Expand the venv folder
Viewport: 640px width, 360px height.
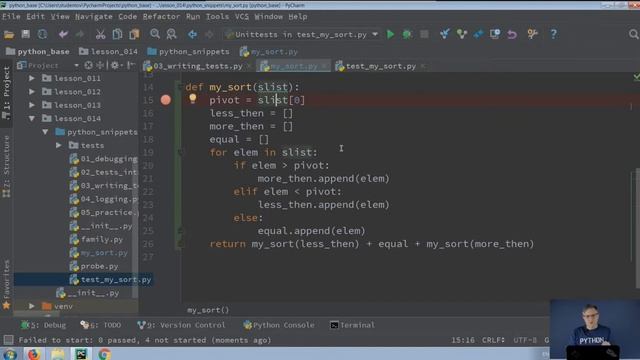32,306
